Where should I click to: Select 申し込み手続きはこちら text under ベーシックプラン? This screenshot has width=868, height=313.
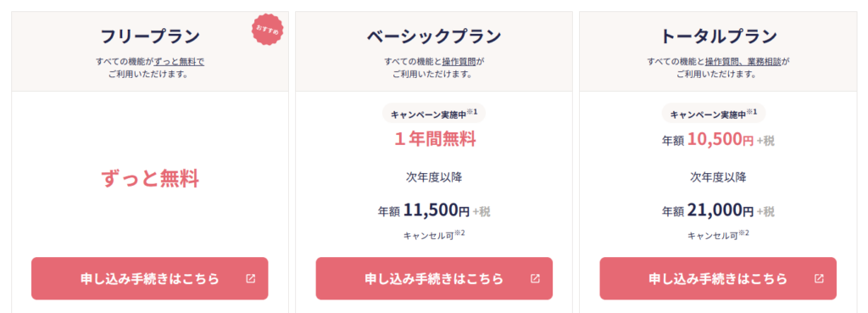coord(434,279)
